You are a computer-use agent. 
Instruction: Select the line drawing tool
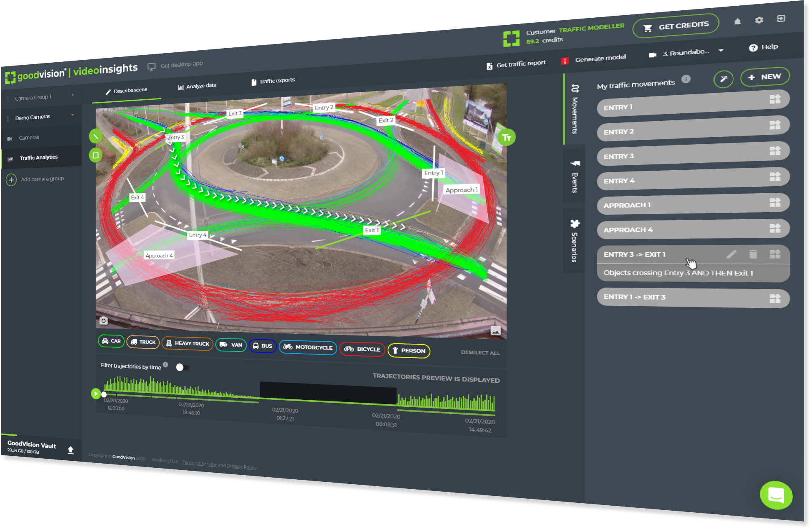[96, 136]
